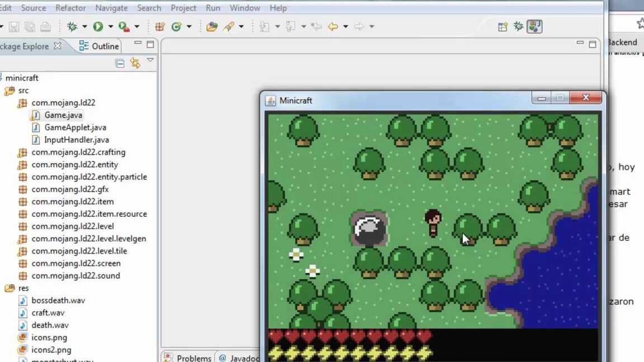Open the Refactor menu
Screen dimensions: 644x362
tap(70, 8)
